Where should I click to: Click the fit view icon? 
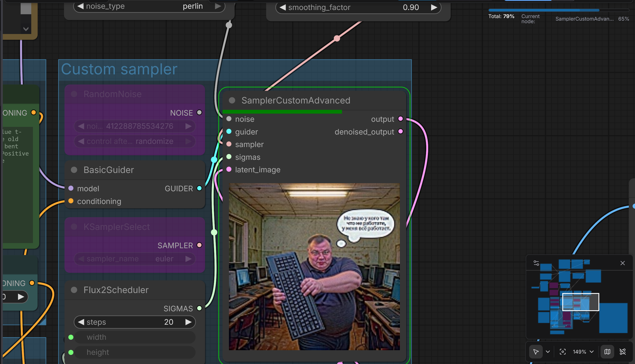click(563, 352)
